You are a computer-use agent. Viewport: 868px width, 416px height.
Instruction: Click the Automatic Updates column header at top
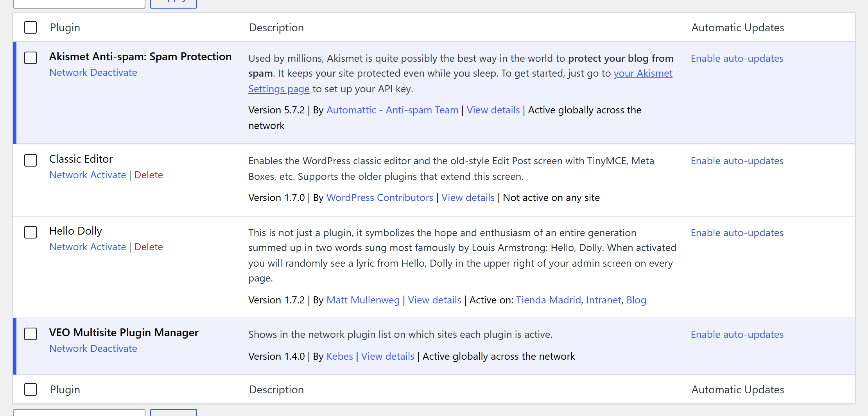(738, 28)
